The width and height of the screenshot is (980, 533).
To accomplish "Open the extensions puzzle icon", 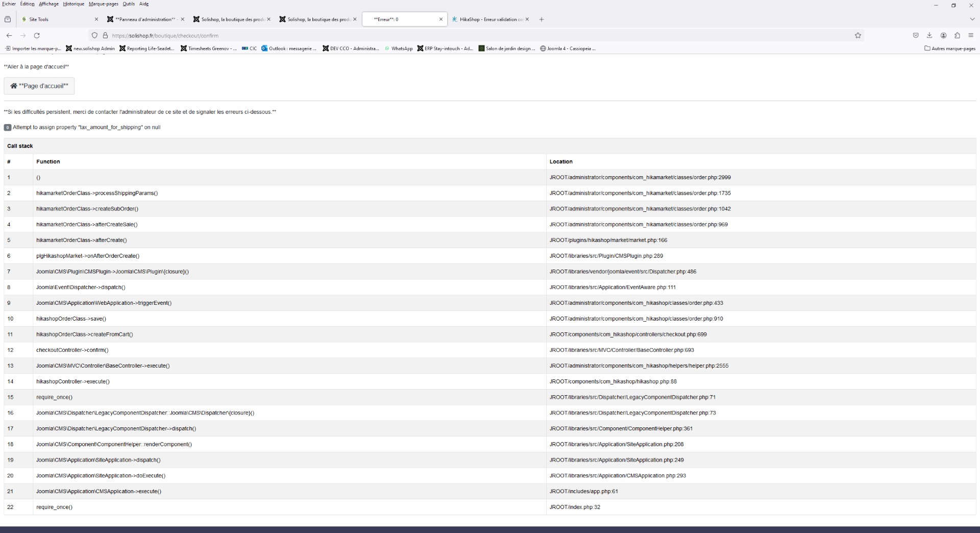I will [957, 35].
